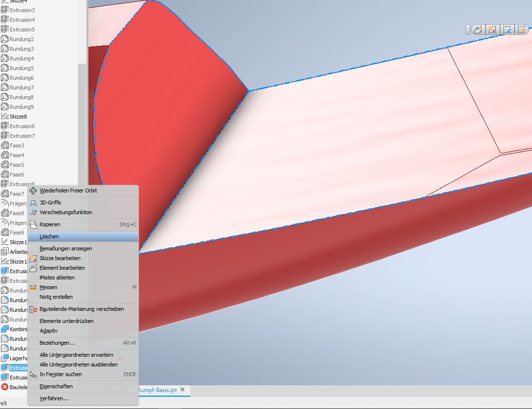
Task: Click the Fase4 chamfer icon in browser
Action: [x=5, y=155]
